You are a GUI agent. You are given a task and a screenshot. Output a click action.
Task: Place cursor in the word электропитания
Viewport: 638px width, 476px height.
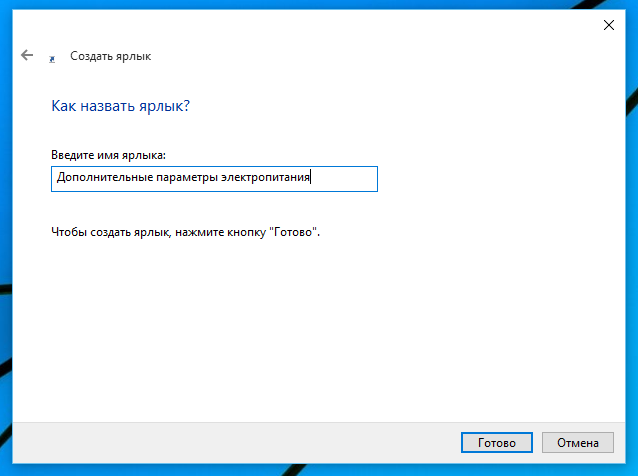coord(266,178)
